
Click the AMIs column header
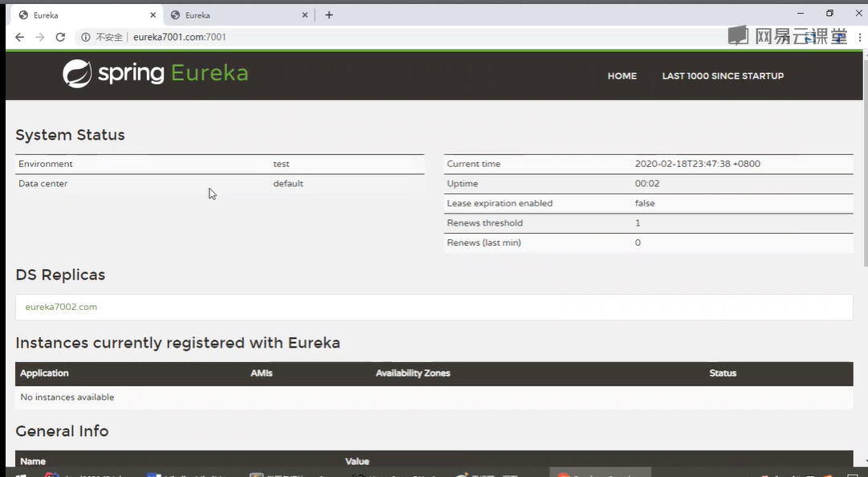pos(261,373)
